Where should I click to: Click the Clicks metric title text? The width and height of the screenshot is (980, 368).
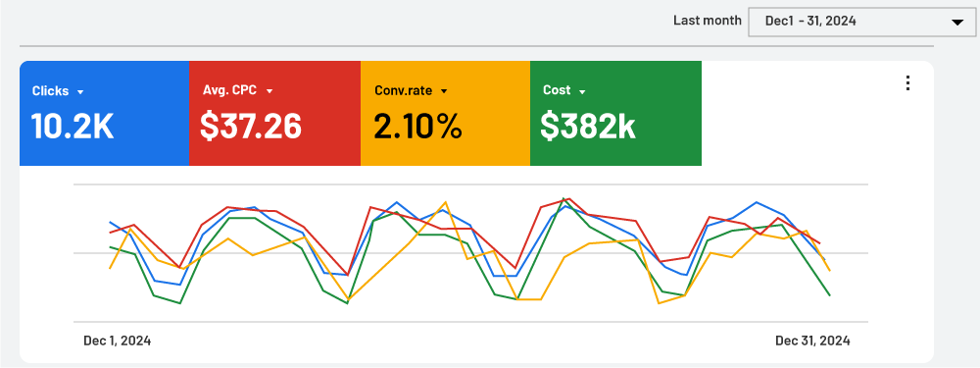tap(50, 91)
